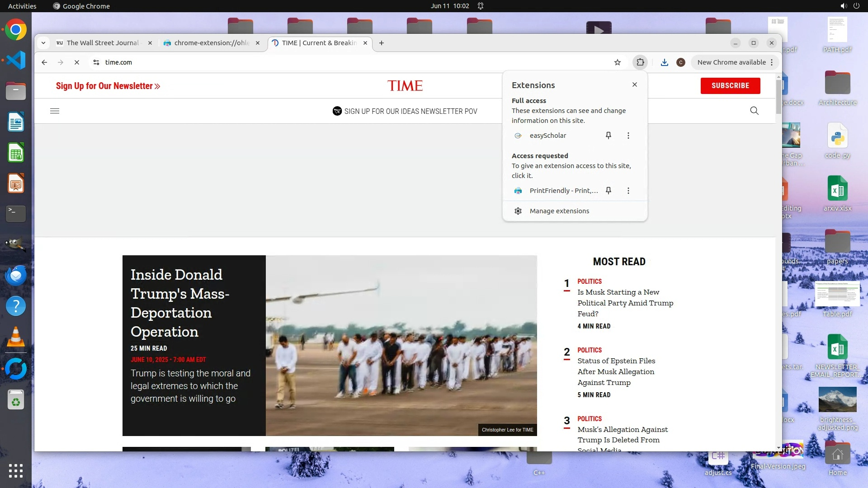The image size is (868, 488).
Task: Open the Manage extensions gear entry
Action: coord(559,211)
